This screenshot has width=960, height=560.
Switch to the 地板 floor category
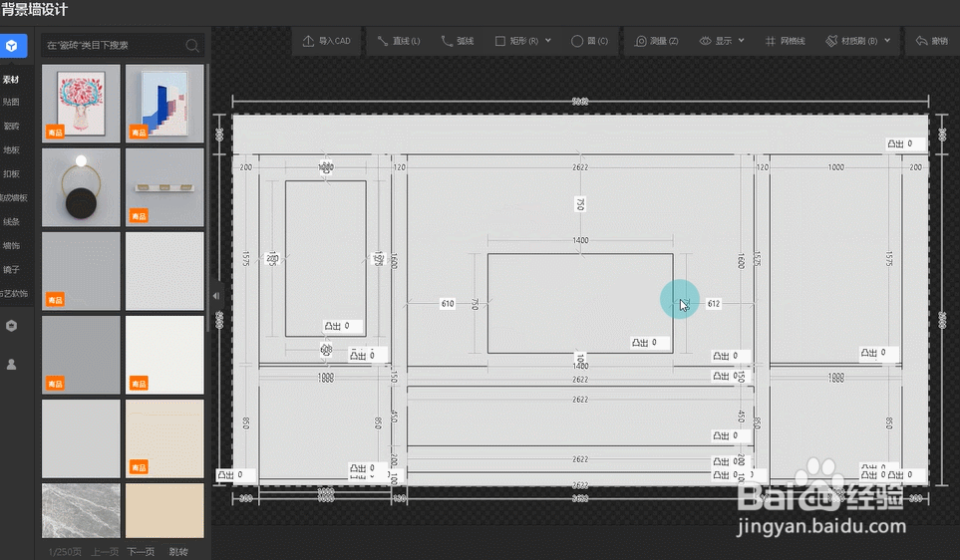(x=11, y=149)
